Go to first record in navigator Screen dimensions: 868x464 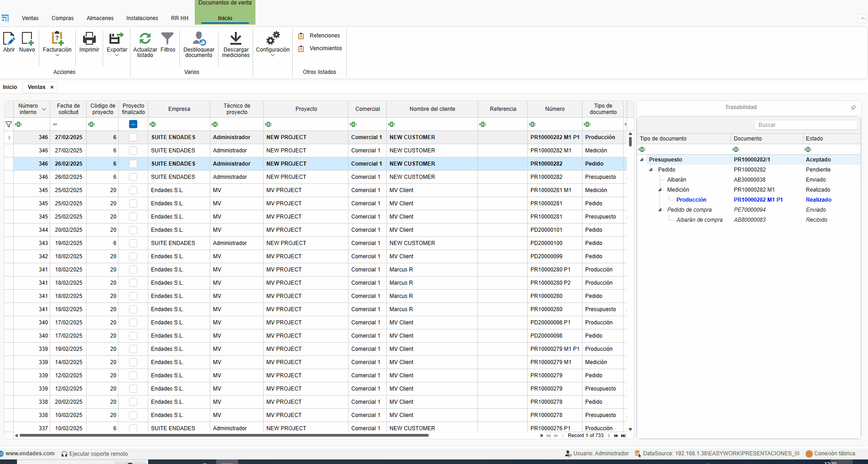(548, 436)
